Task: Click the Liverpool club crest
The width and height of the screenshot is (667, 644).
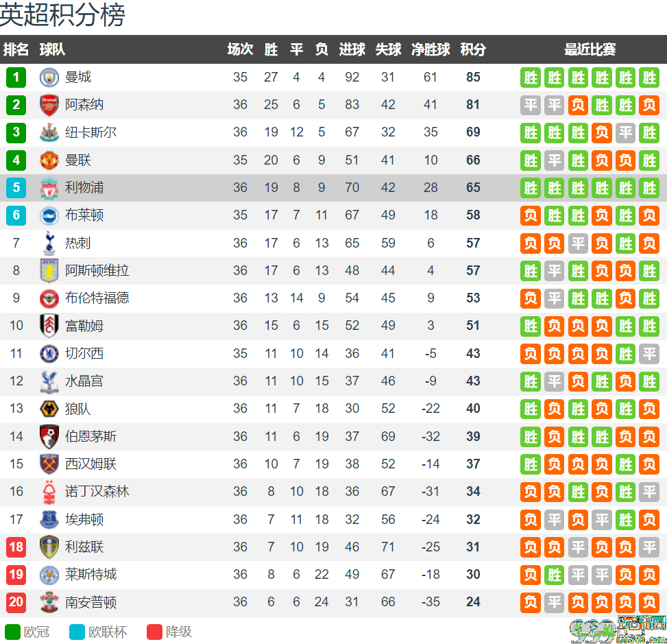Action: pos(49,188)
